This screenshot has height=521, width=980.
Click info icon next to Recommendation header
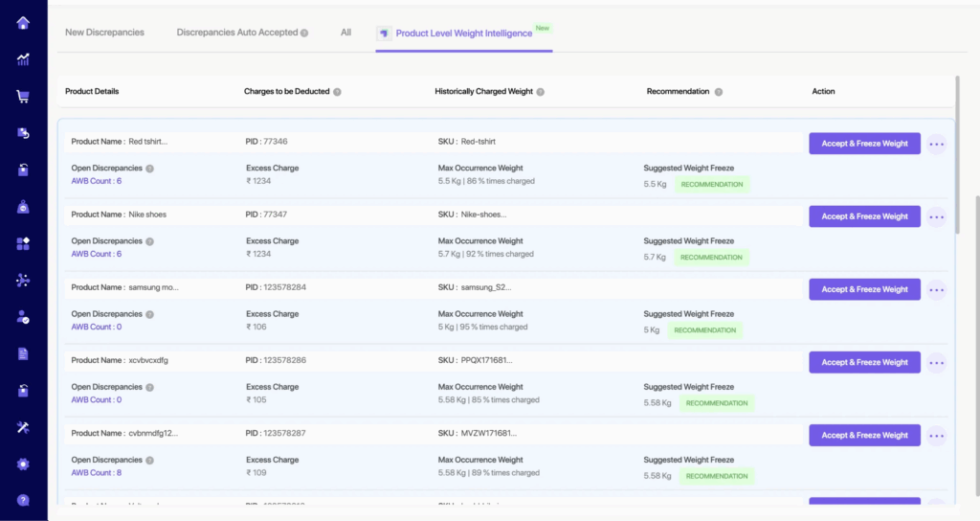(719, 92)
